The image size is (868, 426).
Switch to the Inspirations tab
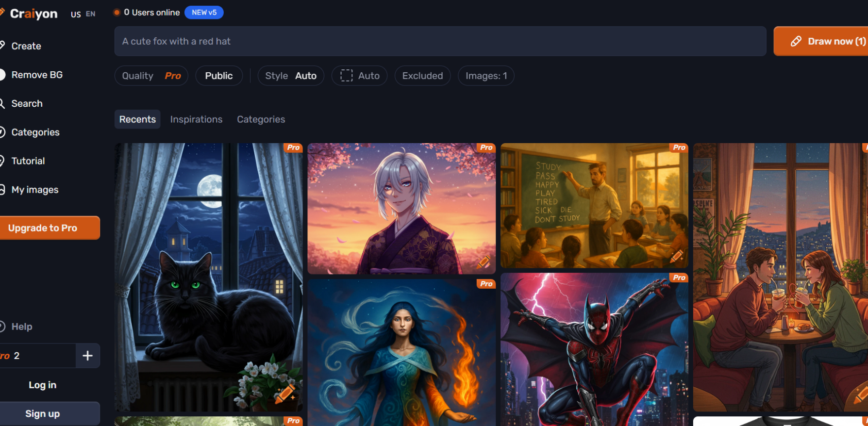tap(196, 119)
